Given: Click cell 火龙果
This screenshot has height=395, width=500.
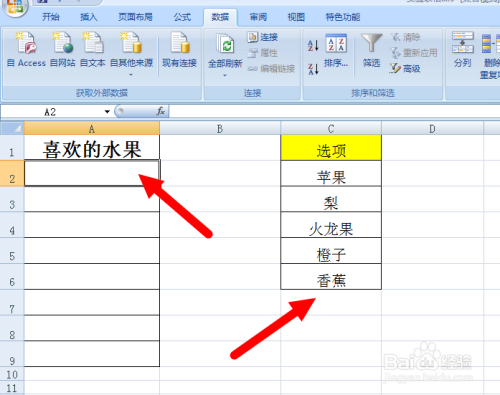Looking at the screenshot, I should 331,225.
